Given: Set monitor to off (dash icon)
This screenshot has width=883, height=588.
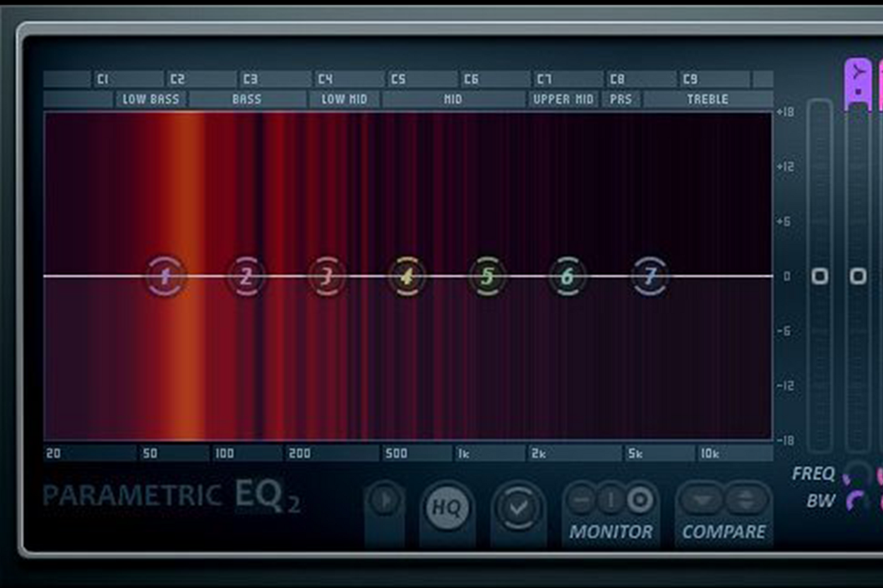Looking at the screenshot, I should [581, 500].
